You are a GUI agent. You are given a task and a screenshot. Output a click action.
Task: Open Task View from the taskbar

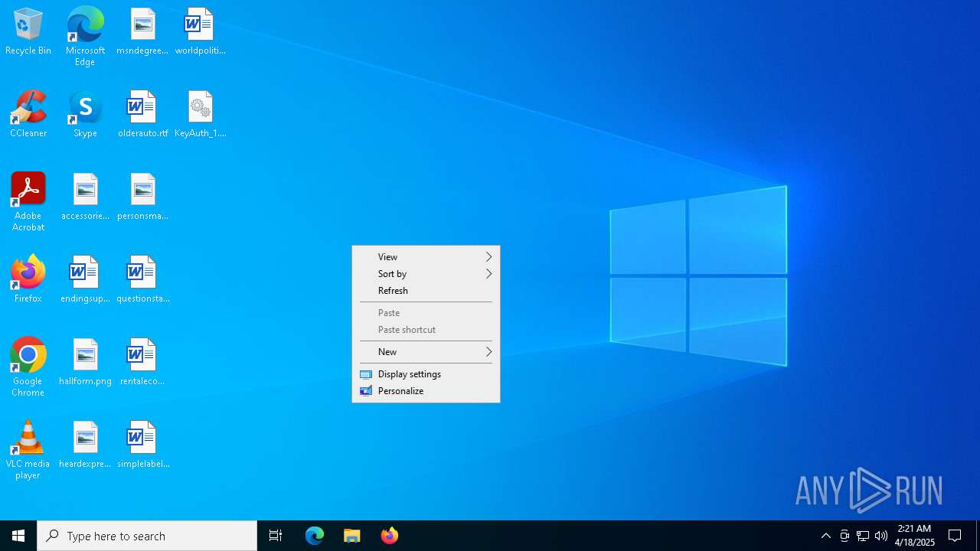276,536
